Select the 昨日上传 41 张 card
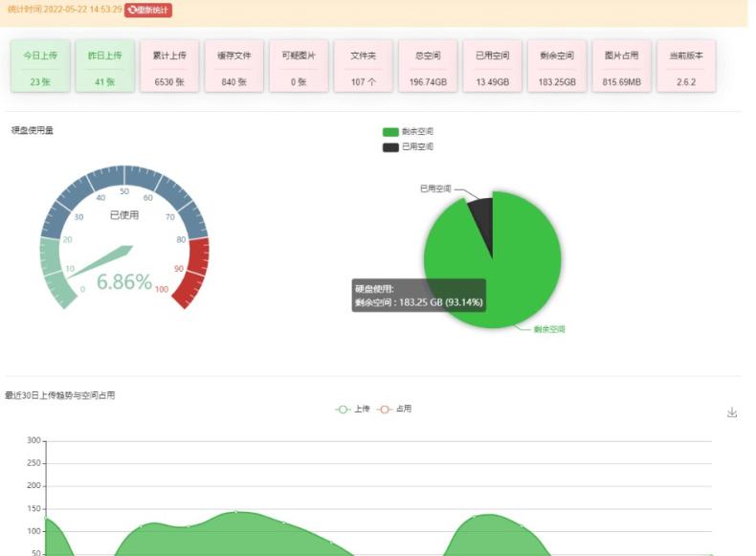 [105, 67]
